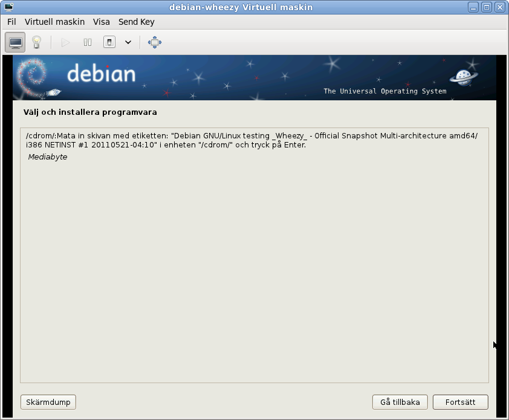Click the /cdrom/ disc prompt message

click(x=251, y=140)
